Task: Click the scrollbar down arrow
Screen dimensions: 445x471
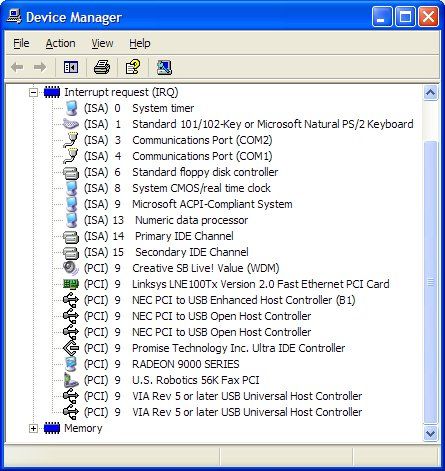Action: pos(430,433)
